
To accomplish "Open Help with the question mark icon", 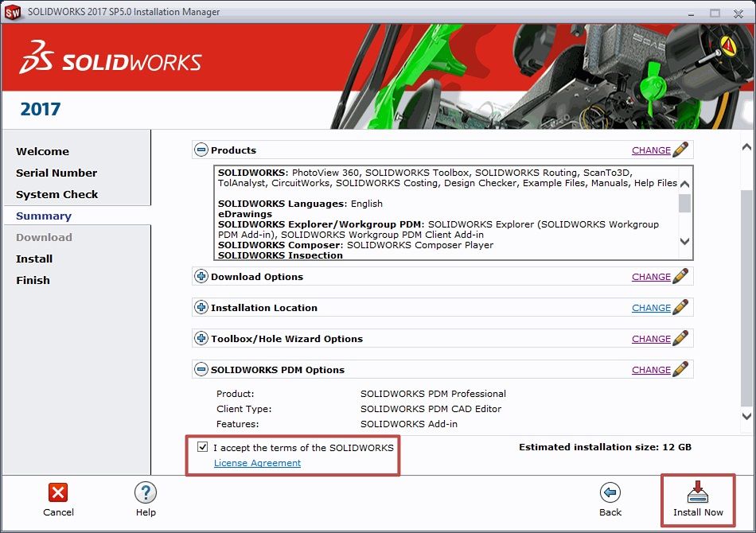I will pyautogui.click(x=146, y=492).
